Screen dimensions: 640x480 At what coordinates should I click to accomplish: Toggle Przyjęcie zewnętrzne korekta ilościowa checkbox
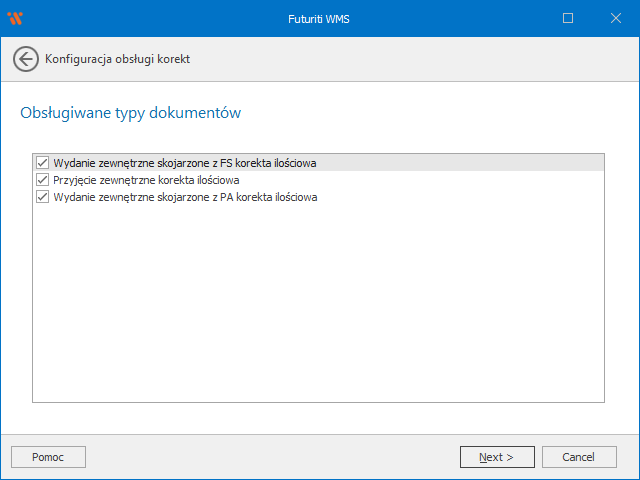click(x=42, y=180)
